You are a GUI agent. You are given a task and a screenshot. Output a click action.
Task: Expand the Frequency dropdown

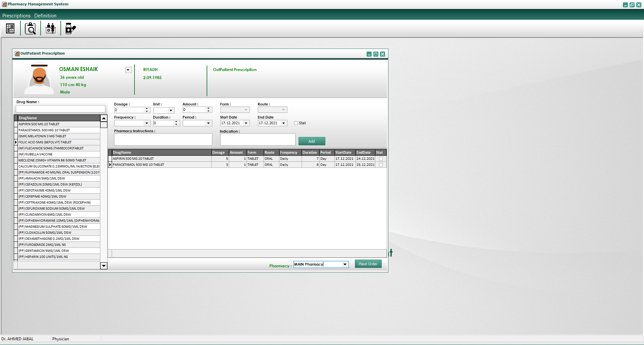click(x=147, y=123)
